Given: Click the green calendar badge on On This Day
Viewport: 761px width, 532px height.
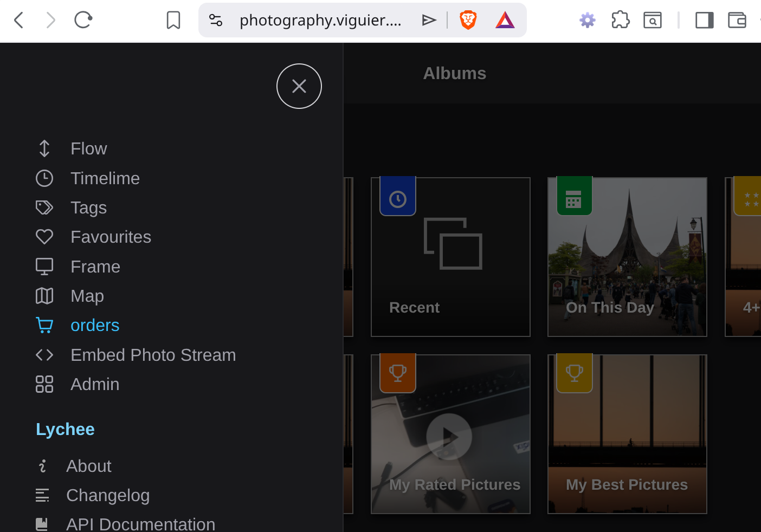Looking at the screenshot, I should coord(574,197).
